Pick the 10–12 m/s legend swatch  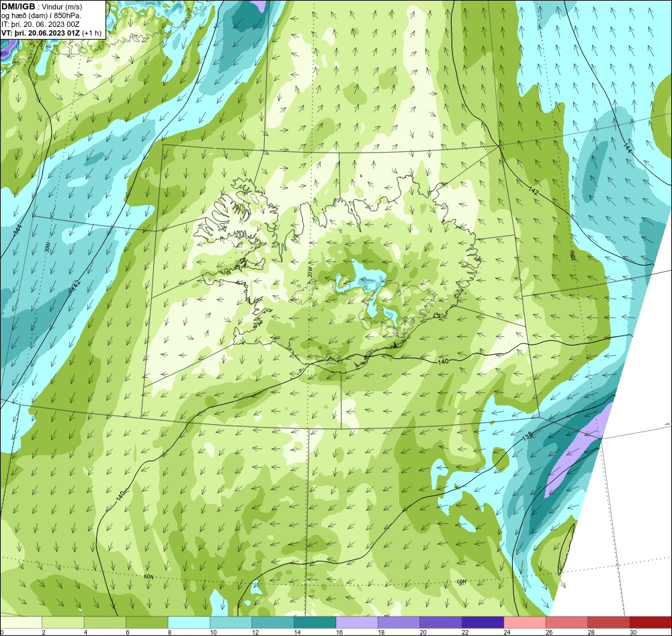coord(231,623)
